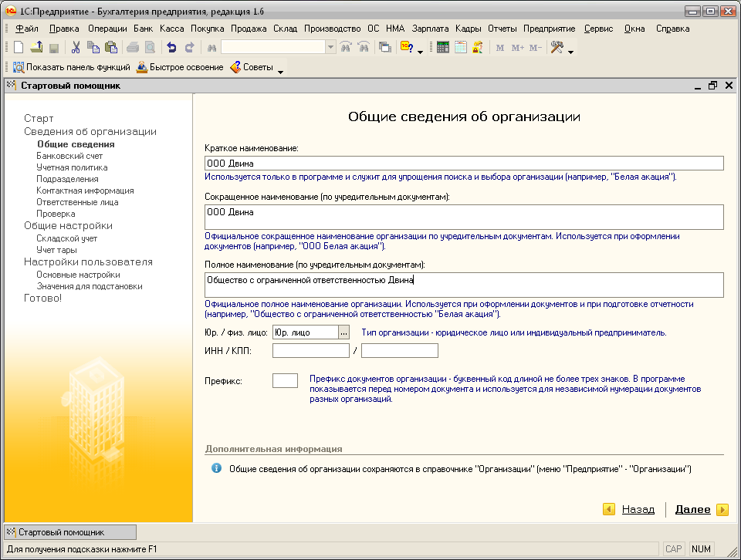Go to Банковский счет step

coord(69,156)
